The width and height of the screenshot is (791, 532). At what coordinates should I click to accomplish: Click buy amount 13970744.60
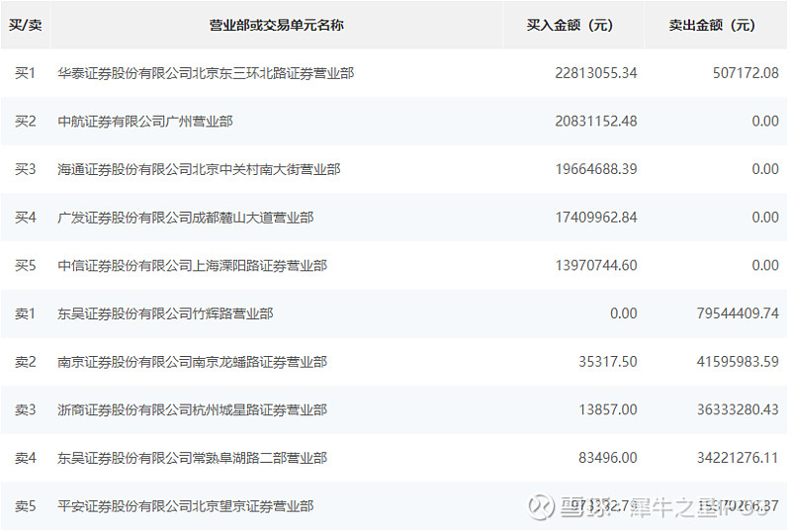click(596, 265)
